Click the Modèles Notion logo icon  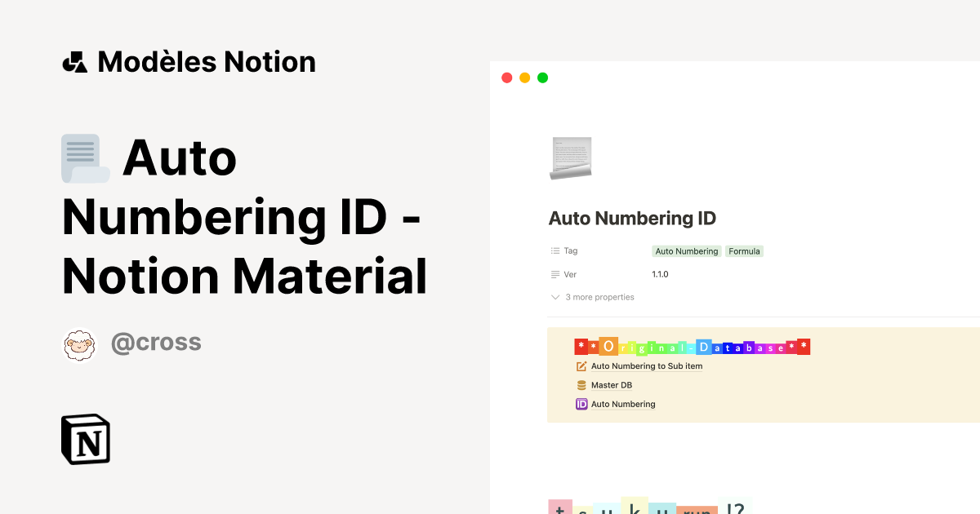click(76, 61)
